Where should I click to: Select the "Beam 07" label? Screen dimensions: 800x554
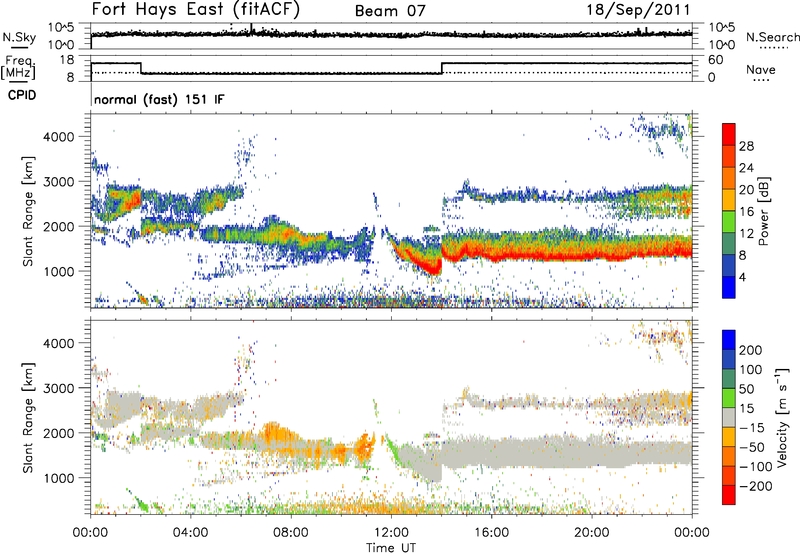(x=390, y=11)
